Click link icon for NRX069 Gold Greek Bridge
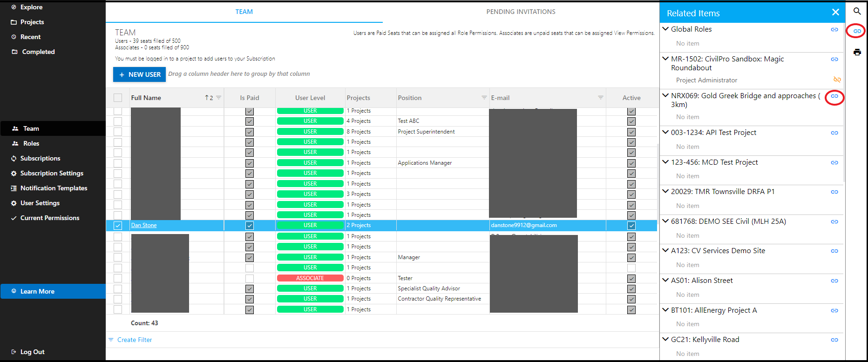Viewport: 868px width, 362px height. (834, 96)
